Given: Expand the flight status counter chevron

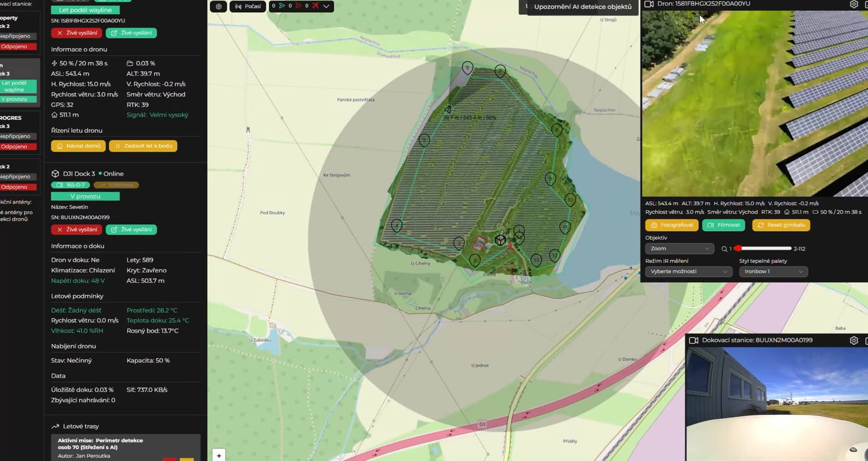Looking at the screenshot, I should (326, 6).
